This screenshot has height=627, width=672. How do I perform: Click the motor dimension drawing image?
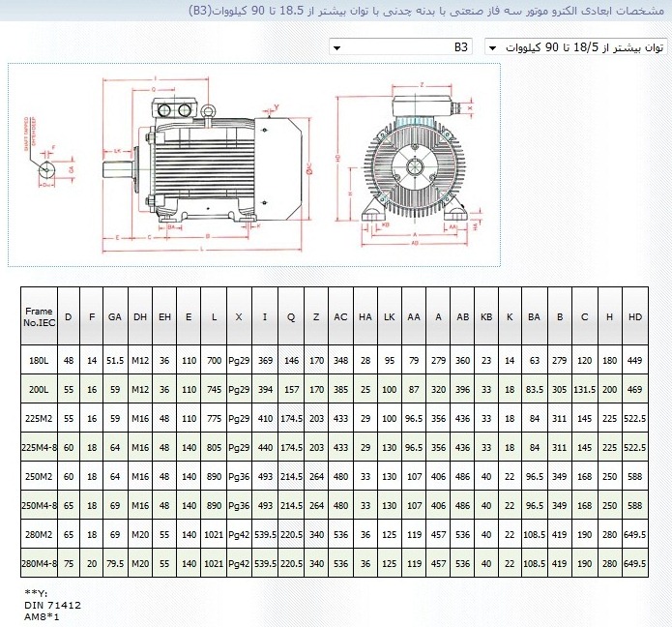[254, 165]
